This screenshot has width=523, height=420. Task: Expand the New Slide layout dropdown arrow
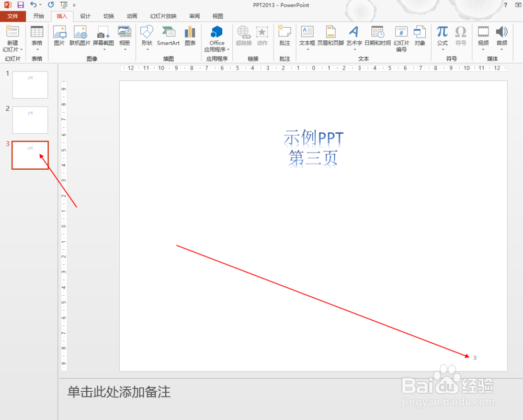click(21, 50)
